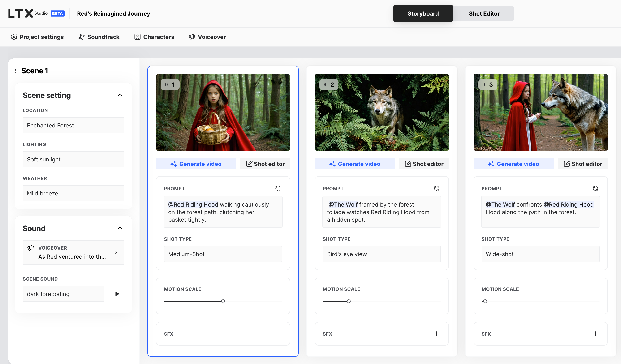Click the BETA badge

click(57, 13)
